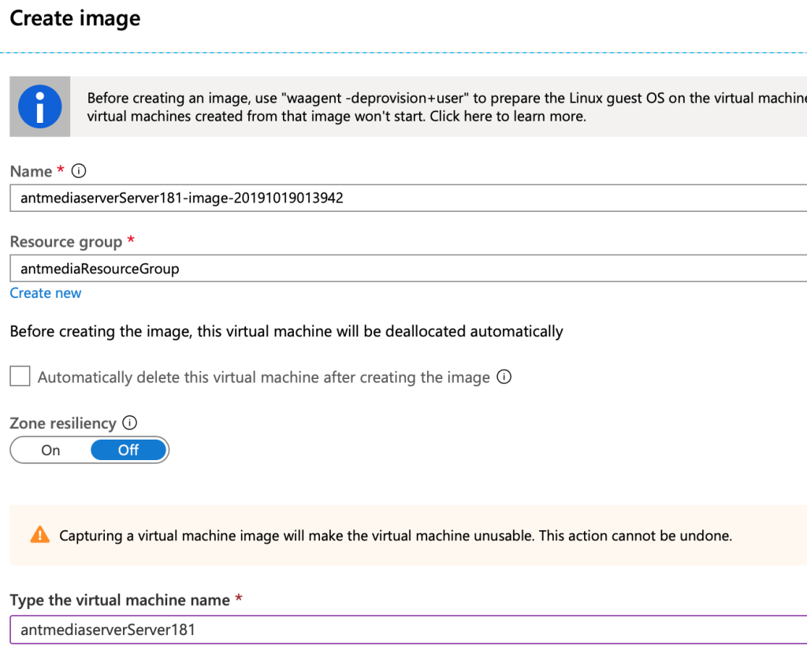Click the deallocated automatically notice text
807x672 pixels.
tap(286, 332)
